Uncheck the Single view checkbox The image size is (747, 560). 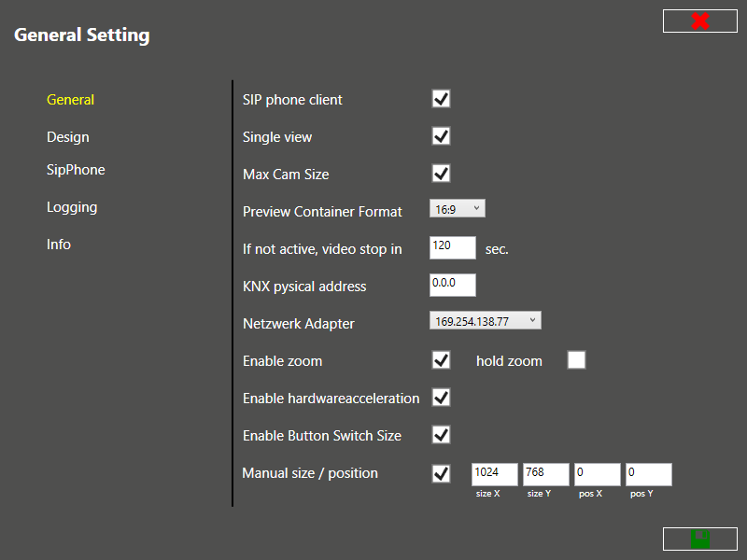[x=441, y=136]
